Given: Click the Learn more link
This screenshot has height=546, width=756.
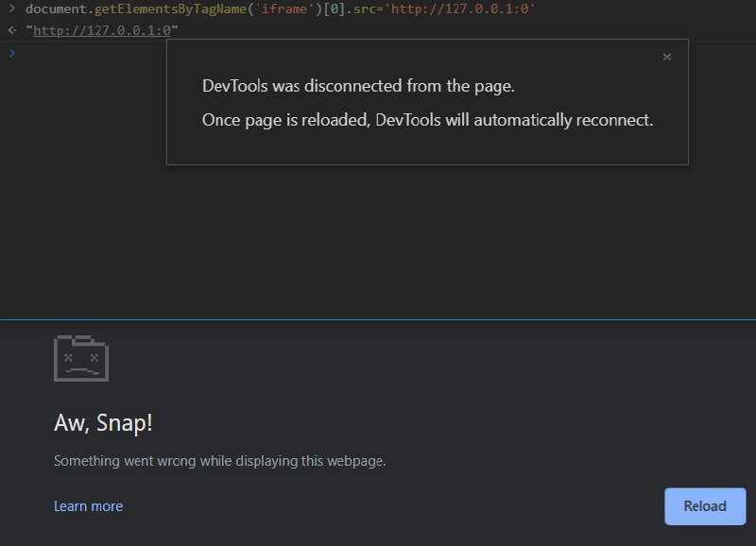Looking at the screenshot, I should 88,506.
